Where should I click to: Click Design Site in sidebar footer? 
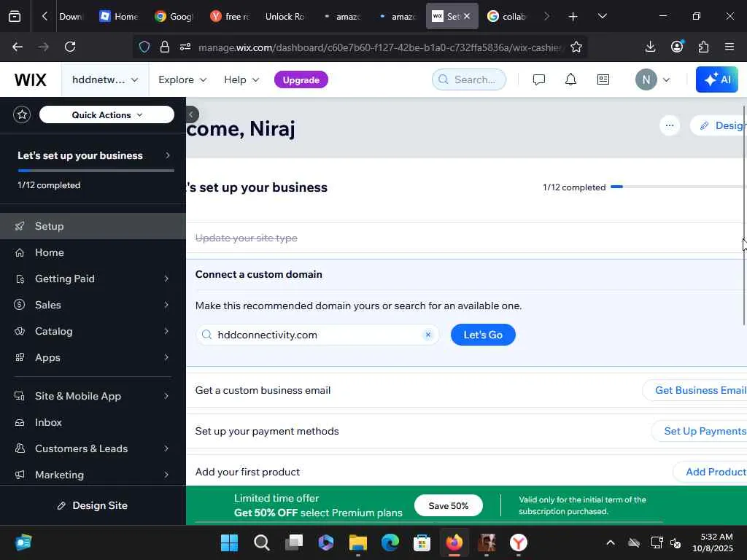pos(93,505)
